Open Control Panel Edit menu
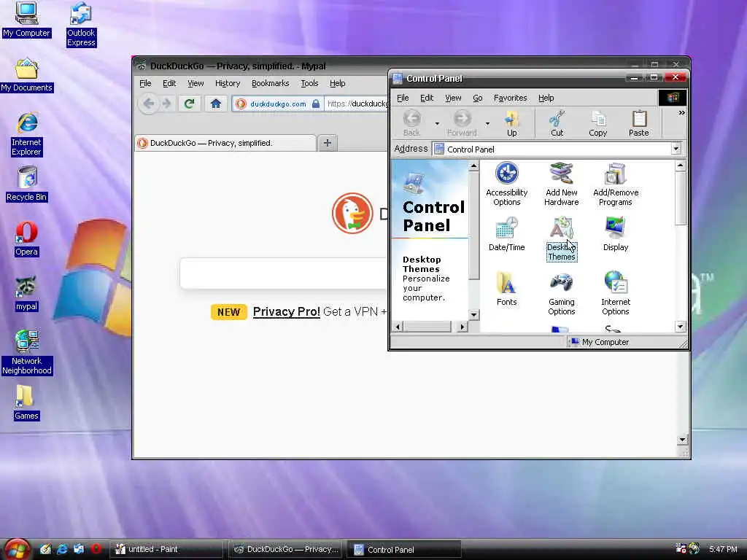 [x=426, y=98]
